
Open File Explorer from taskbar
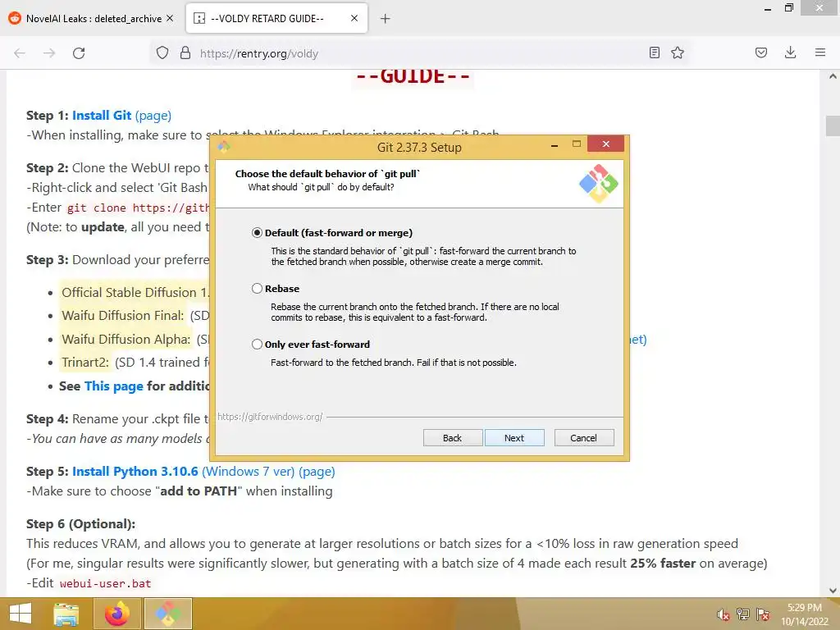coord(66,614)
